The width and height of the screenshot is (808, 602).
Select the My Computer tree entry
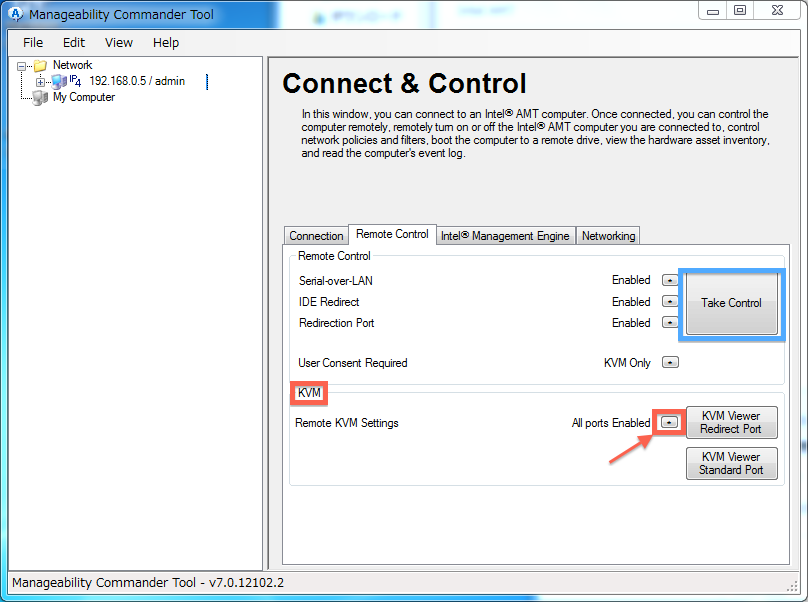click(x=83, y=97)
